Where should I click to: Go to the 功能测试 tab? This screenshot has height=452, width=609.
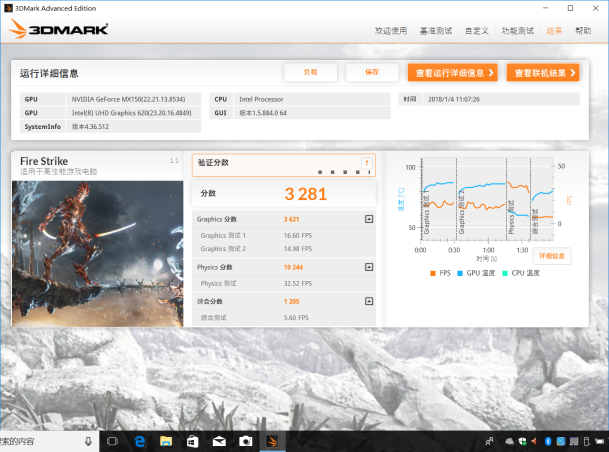point(517,31)
